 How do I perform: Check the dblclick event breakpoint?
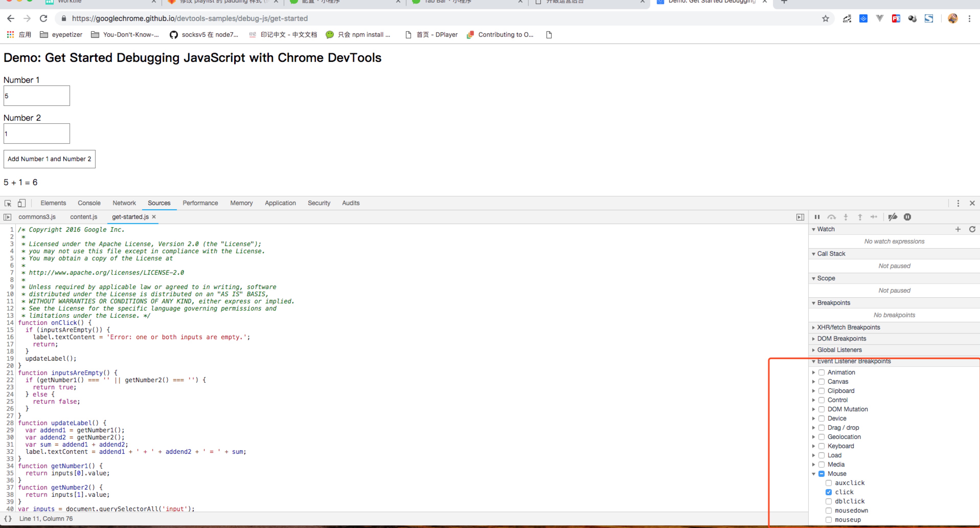coord(829,501)
